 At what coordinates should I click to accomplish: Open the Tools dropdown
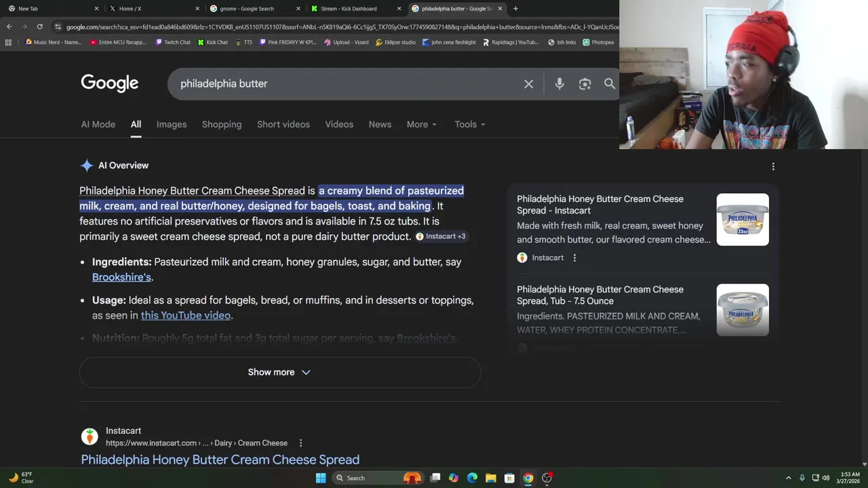click(x=470, y=125)
